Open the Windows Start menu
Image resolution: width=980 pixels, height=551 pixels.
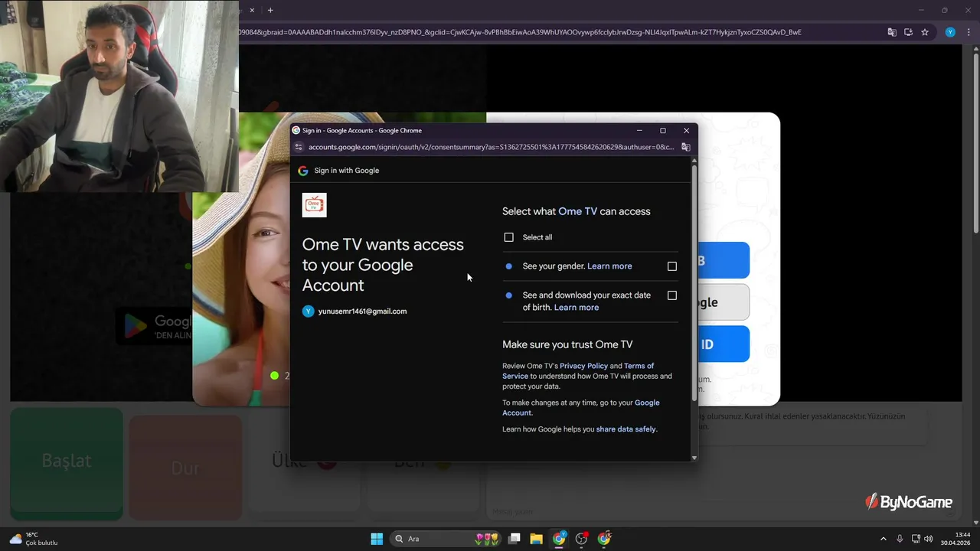coord(377,539)
